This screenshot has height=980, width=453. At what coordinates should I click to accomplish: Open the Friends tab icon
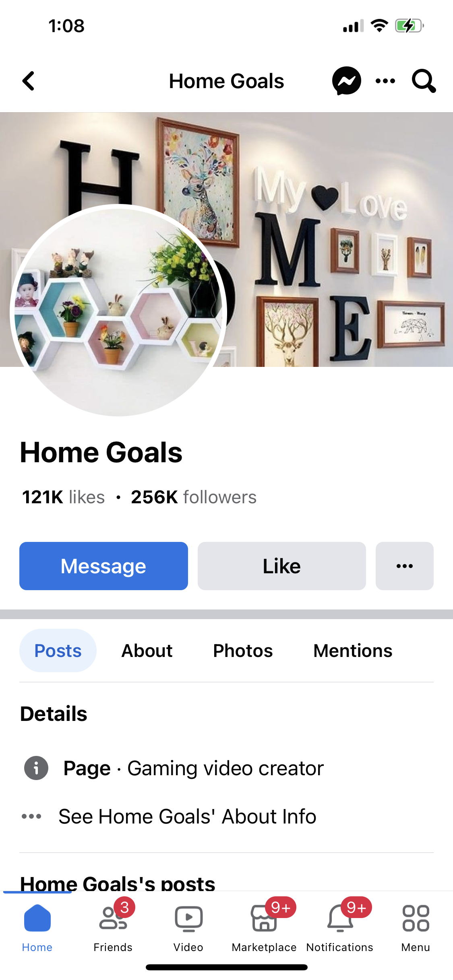tap(113, 918)
